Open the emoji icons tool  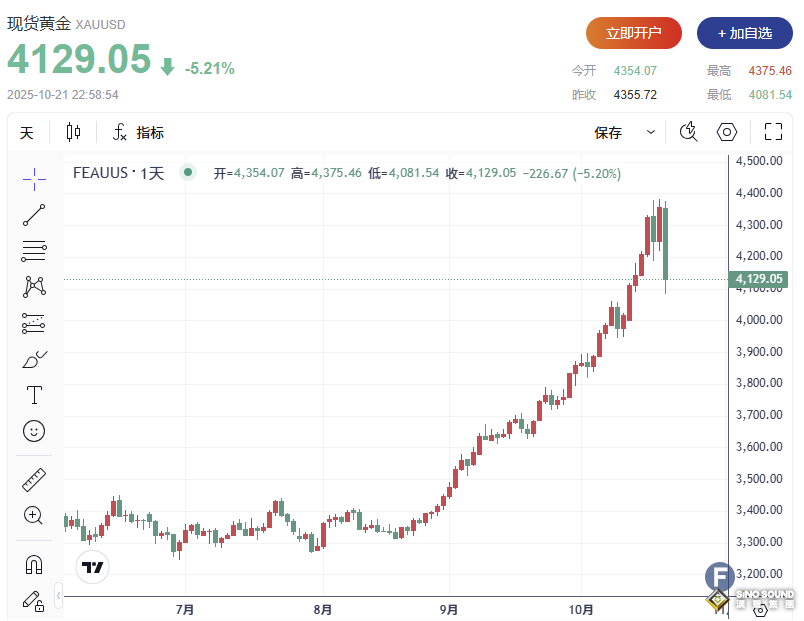34,431
